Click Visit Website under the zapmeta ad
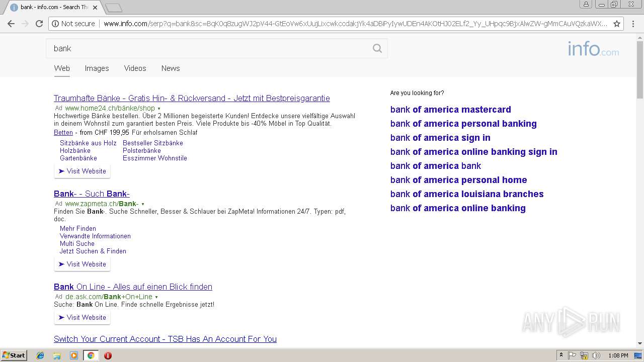This screenshot has height=362, width=644. pyautogui.click(x=82, y=264)
